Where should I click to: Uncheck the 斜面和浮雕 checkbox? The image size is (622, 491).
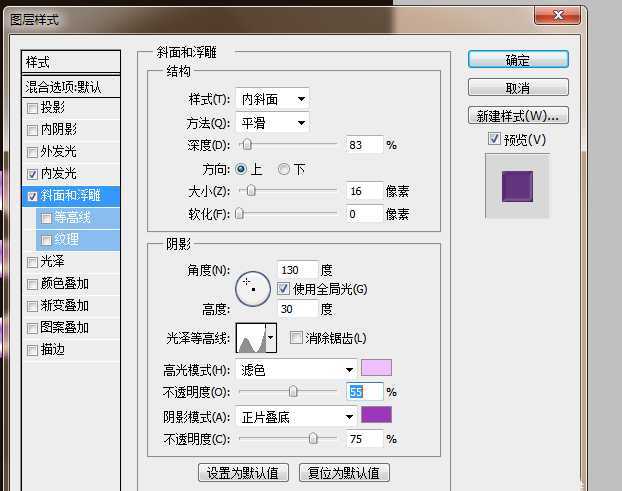pyautogui.click(x=32, y=196)
